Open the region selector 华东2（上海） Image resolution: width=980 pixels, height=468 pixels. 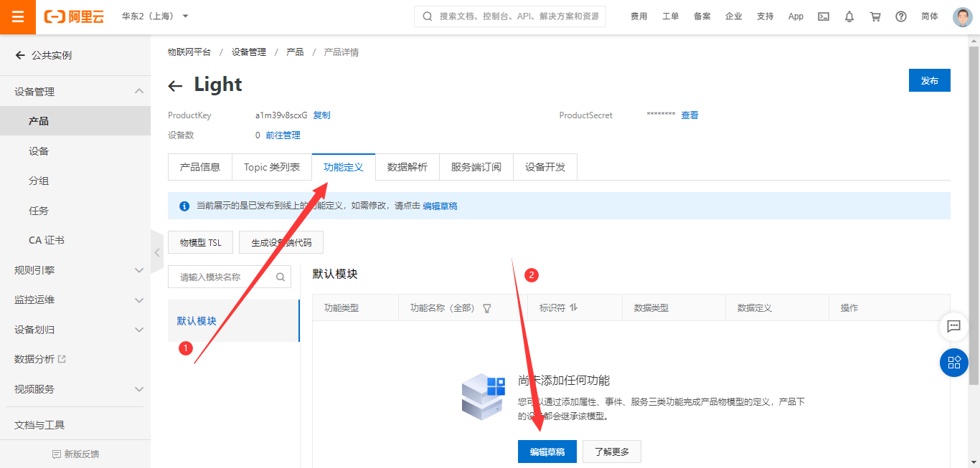click(147, 16)
